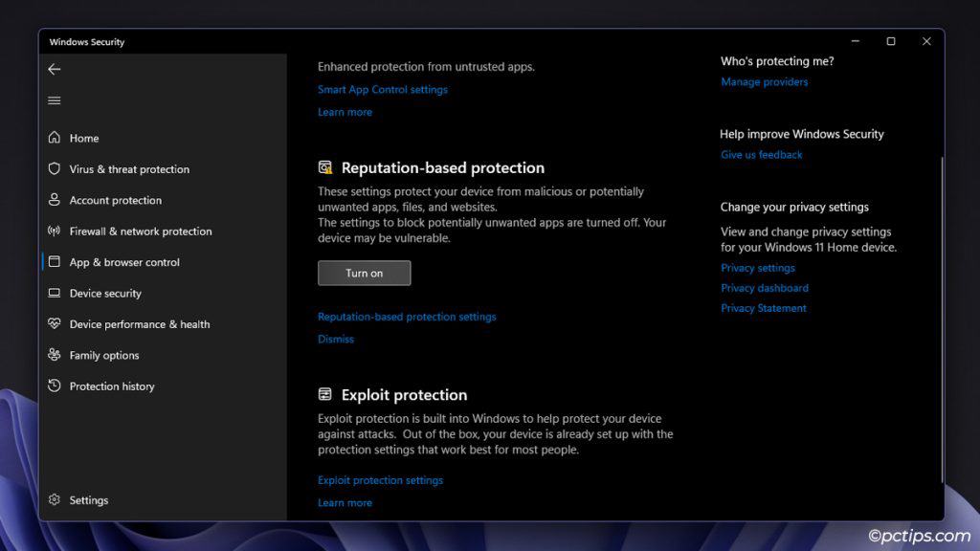
Task: Minimize the Windows Security window
Action: click(855, 41)
